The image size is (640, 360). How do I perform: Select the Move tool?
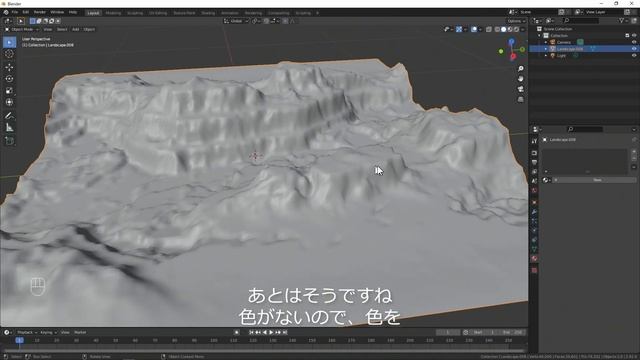click(x=9, y=67)
